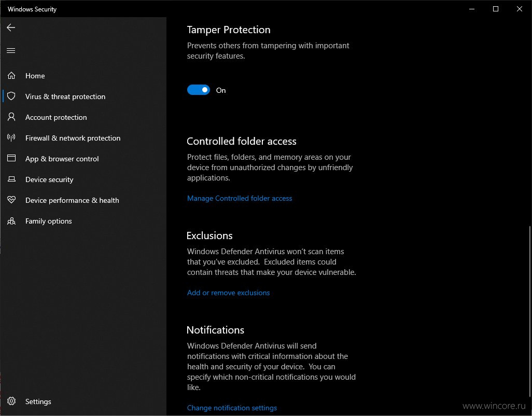Click the laptop icon for Device security
Viewport: 532px width, 416px height.
point(11,179)
